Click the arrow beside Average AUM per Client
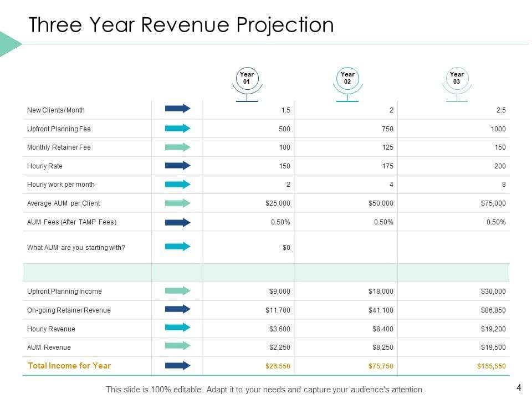Image resolution: width=532 pixels, height=399 pixels. tap(177, 203)
